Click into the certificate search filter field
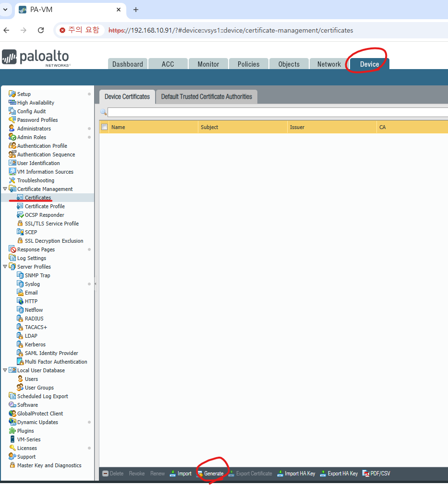The width and height of the screenshot is (448, 485). 278,112
